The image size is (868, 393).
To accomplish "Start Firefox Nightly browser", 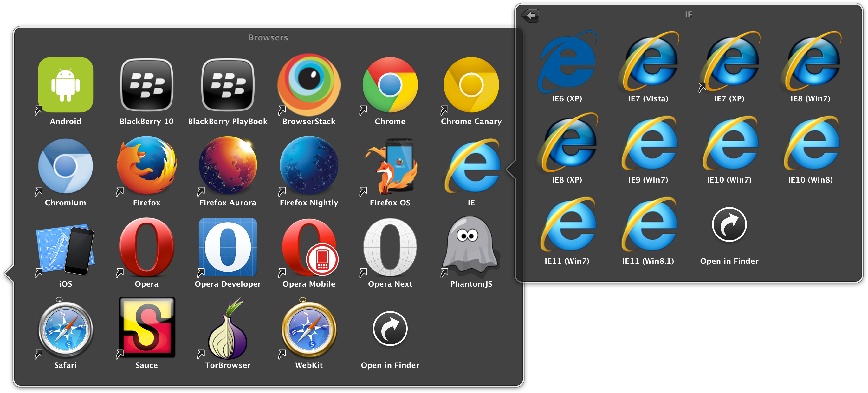I will [309, 166].
